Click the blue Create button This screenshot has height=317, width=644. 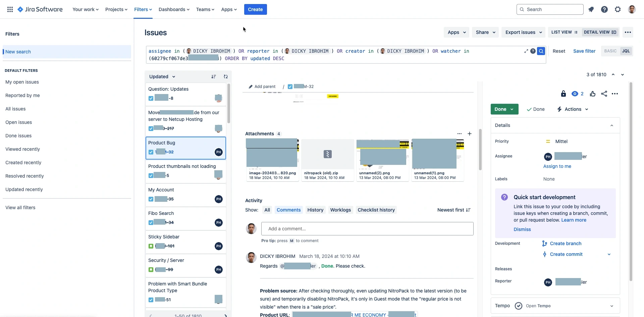[x=255, y=9]
